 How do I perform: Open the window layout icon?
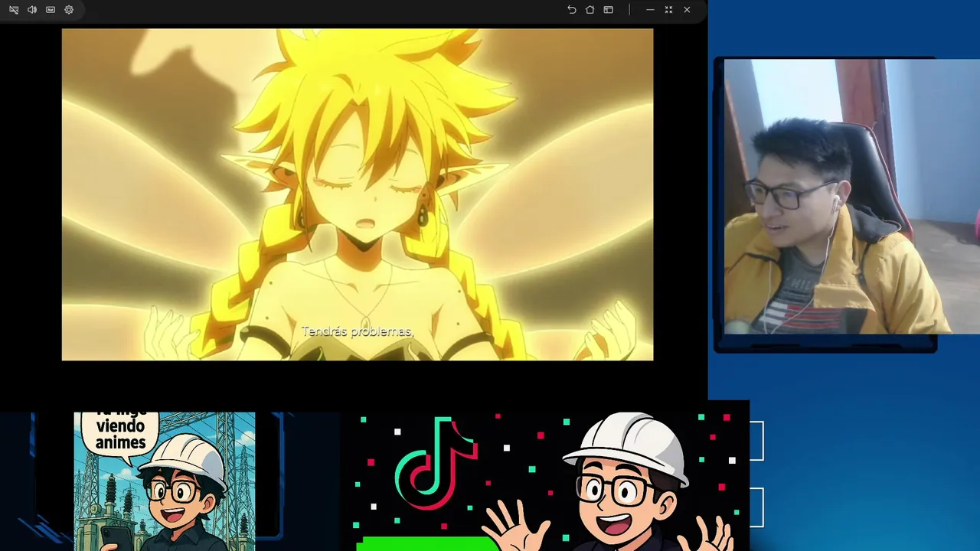pyautogui.click(x=608, y=10)
